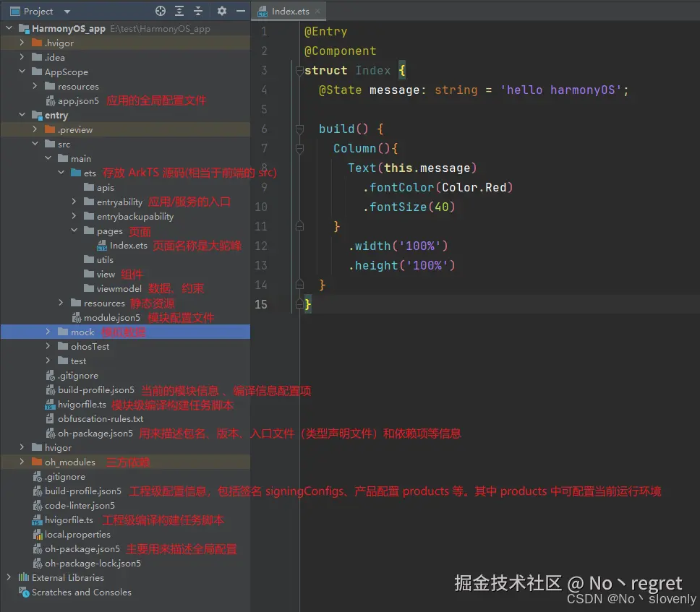
Task: Click the Project panel title
Action: [x=38, y=11]
